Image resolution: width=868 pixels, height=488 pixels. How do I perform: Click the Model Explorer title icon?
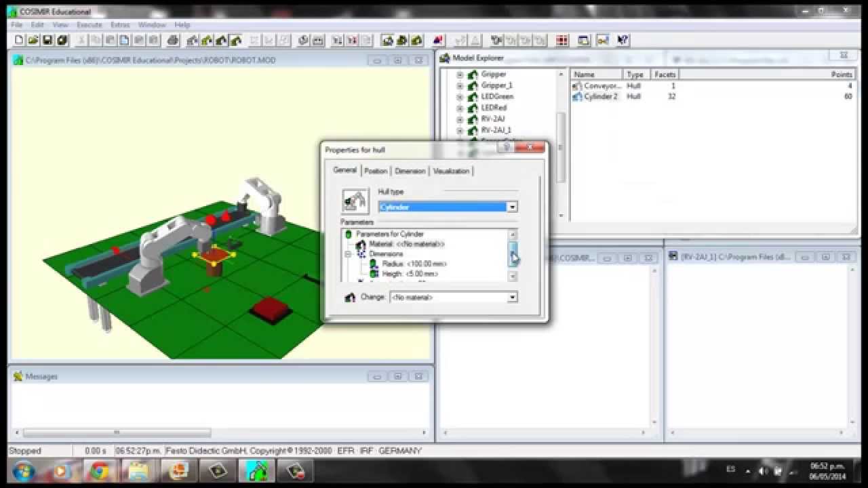coord(445,58)
